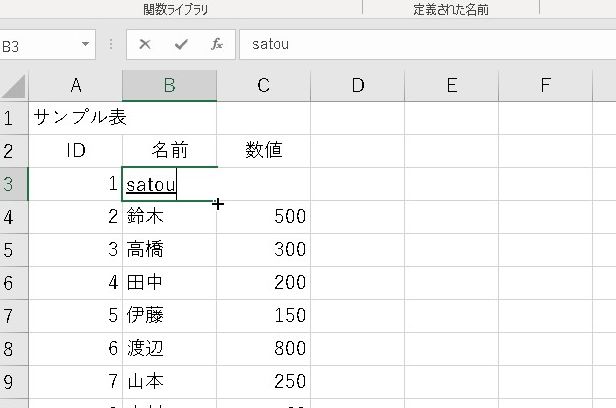Click the formula bar containing satou

point(420,45)
